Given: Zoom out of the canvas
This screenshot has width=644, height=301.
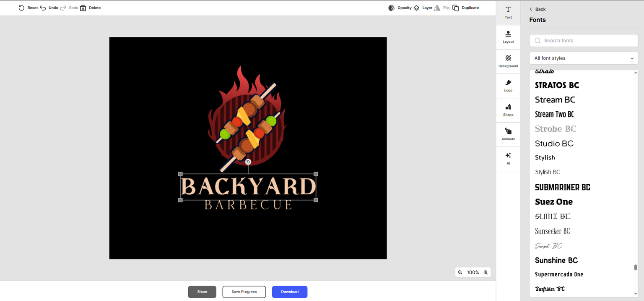Looking at the screenshot, I should tap(460, 272).
